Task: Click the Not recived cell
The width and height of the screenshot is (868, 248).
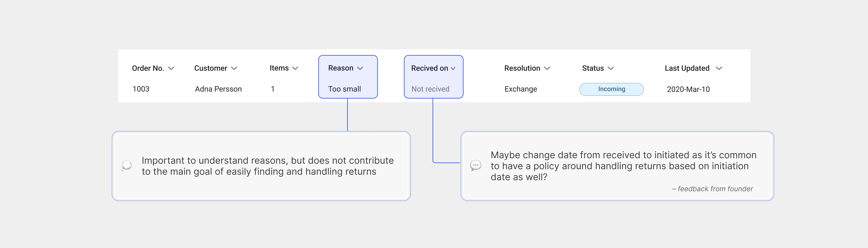Action: click(430, 89)
